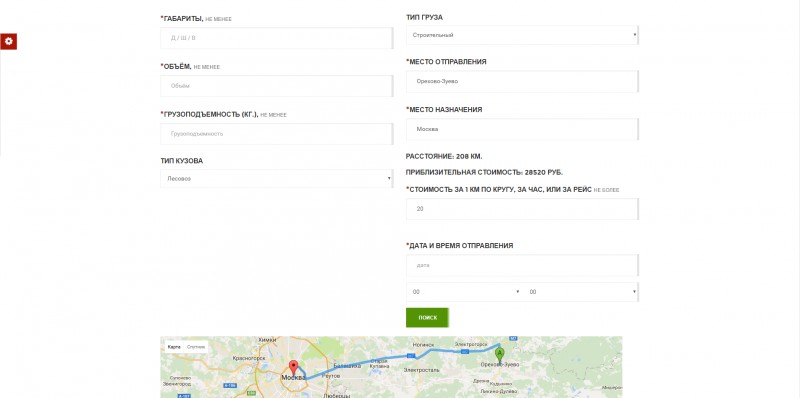800x398 pixels.
Task: Click the Ногинск label on the map
Action: (x=423, y=345)
